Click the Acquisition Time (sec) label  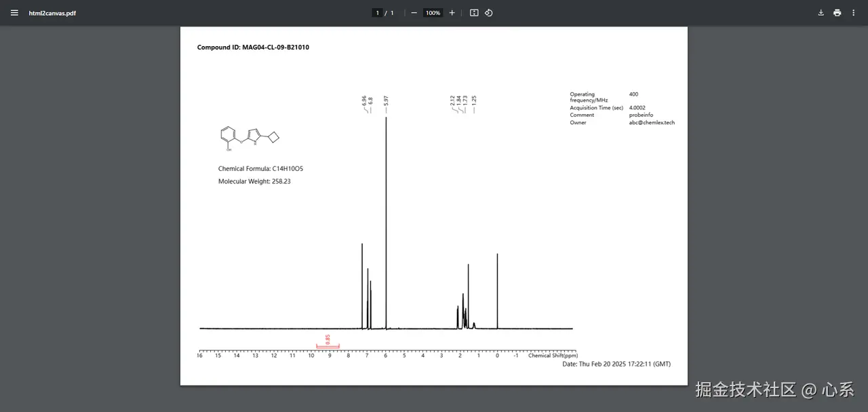pyautogui.click(x=596, y=108)
